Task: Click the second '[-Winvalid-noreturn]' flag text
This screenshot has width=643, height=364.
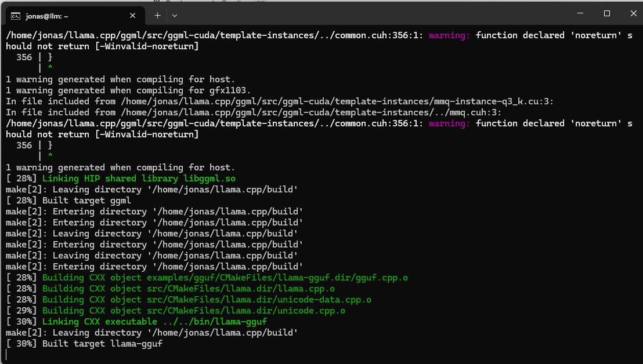Action: [147, 134]
